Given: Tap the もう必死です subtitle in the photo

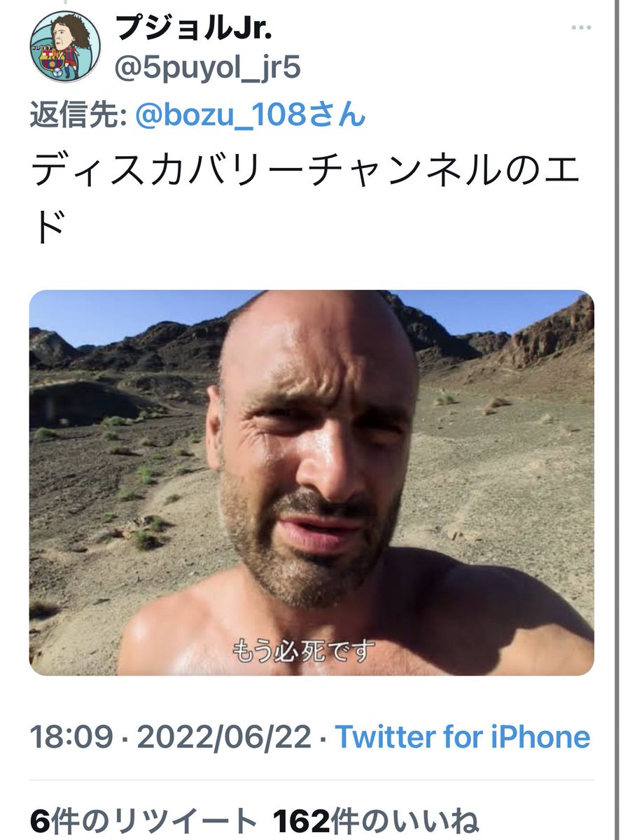Looking at the screenshot, I should [x=304, y=650].
